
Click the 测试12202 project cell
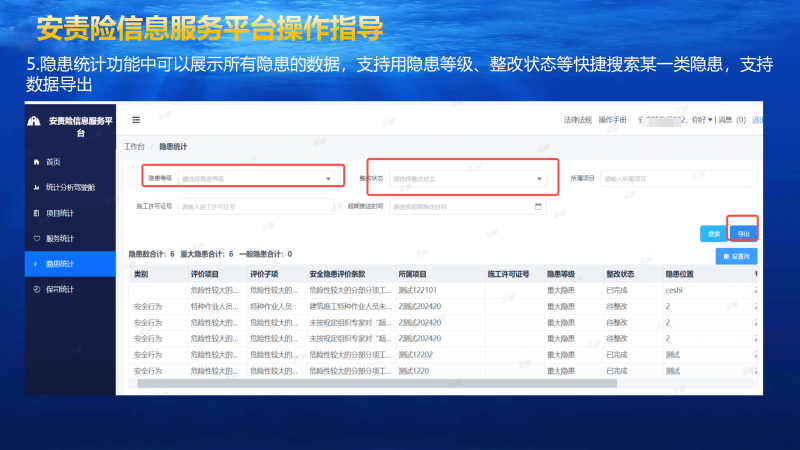tap(415, 355)
